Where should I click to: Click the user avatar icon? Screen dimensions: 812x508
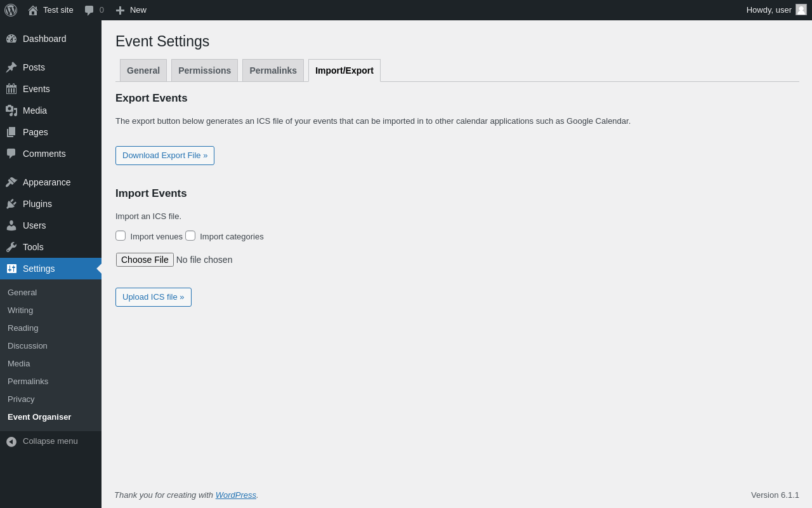801,10
